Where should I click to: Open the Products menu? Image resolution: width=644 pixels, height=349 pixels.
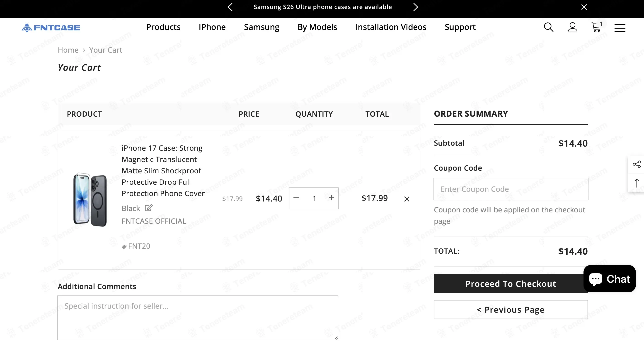pos(163,27)
